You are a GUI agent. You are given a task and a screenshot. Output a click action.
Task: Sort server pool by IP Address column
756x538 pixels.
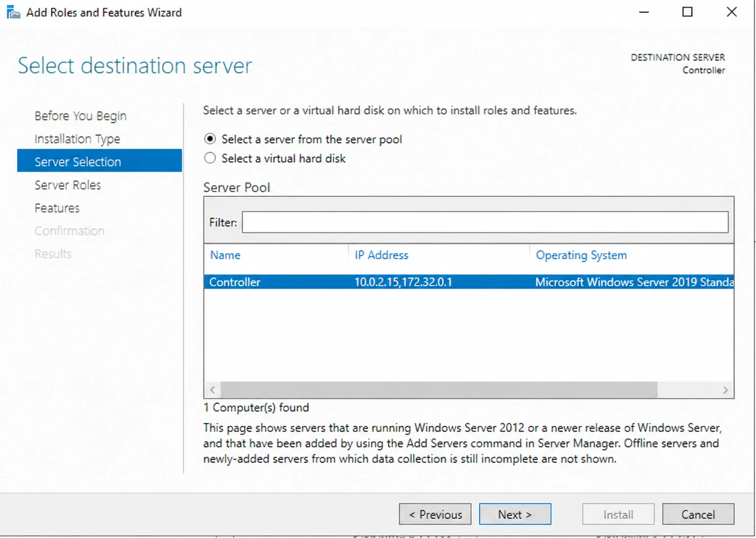(x=382, y=255)
